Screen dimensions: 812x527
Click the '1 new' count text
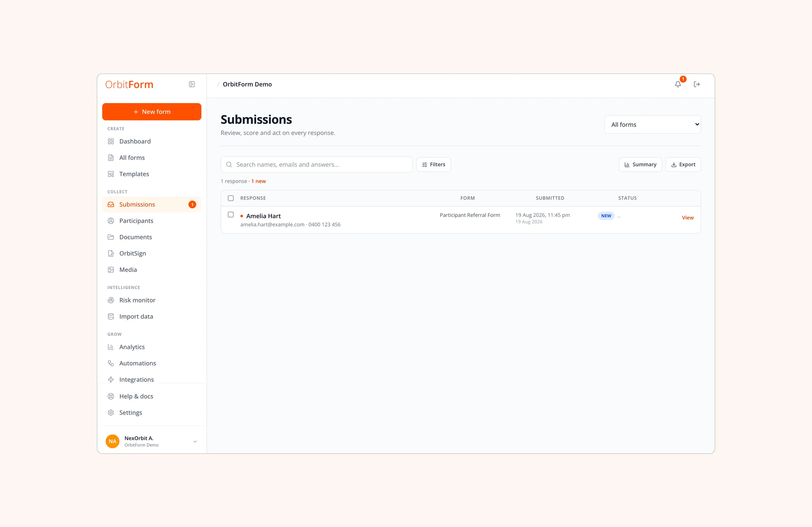click(258, 181)
